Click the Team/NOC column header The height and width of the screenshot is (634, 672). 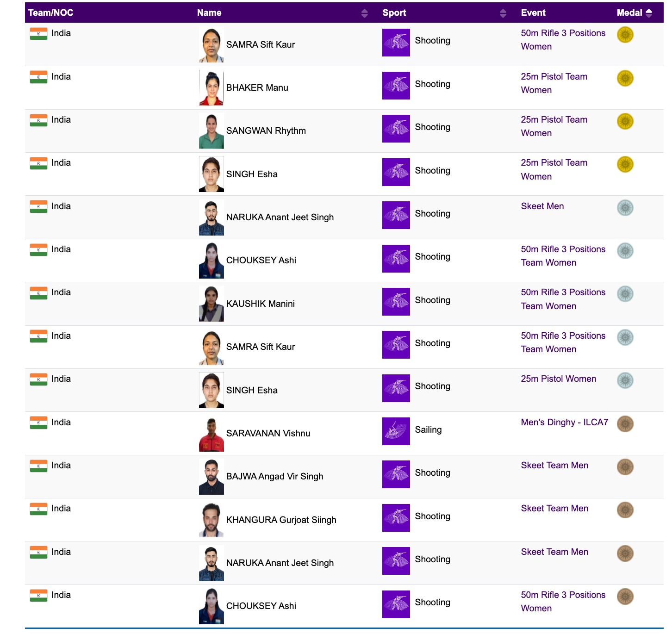click(51, 13)
